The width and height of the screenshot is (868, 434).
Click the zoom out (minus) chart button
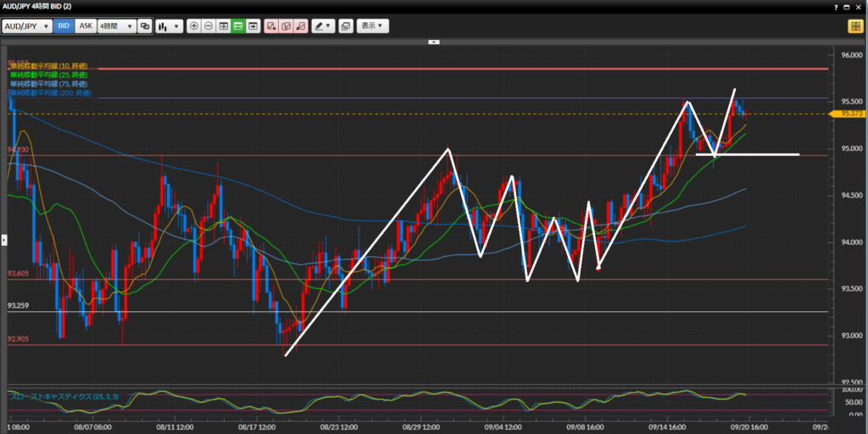[x=209, y=26]
